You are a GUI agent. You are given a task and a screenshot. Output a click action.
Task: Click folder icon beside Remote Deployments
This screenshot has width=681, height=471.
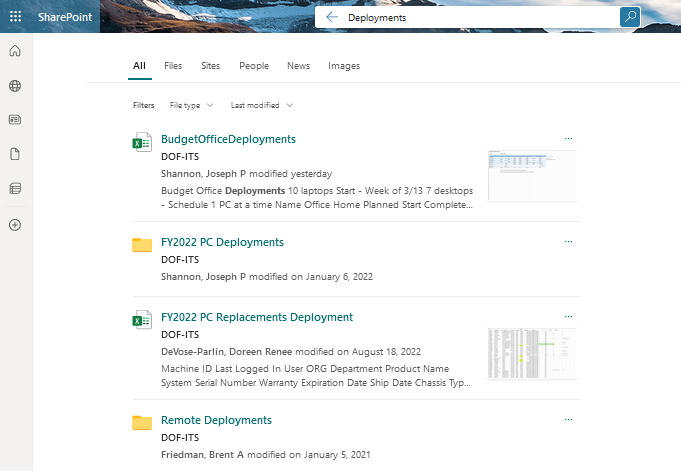coord(142,423)
